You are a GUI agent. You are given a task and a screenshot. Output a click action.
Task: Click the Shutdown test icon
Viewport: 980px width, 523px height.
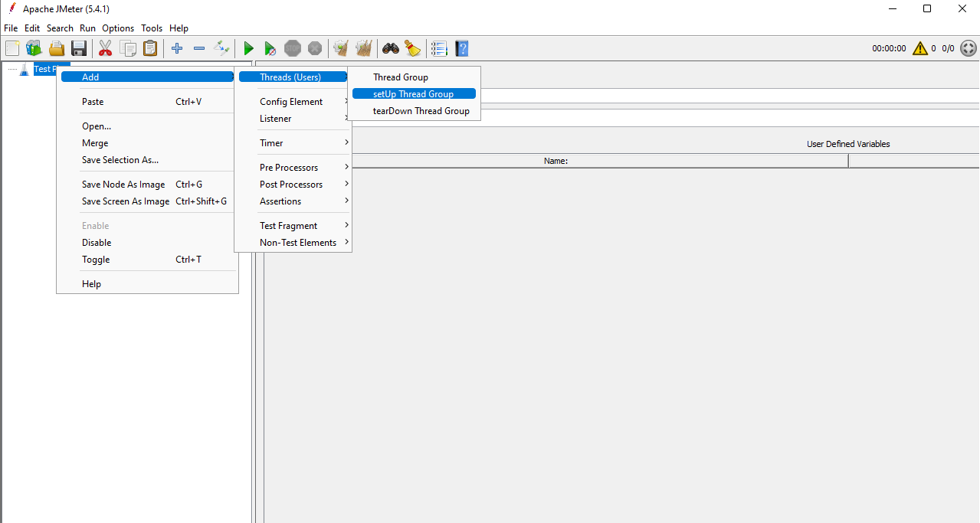tap(314, 47)
